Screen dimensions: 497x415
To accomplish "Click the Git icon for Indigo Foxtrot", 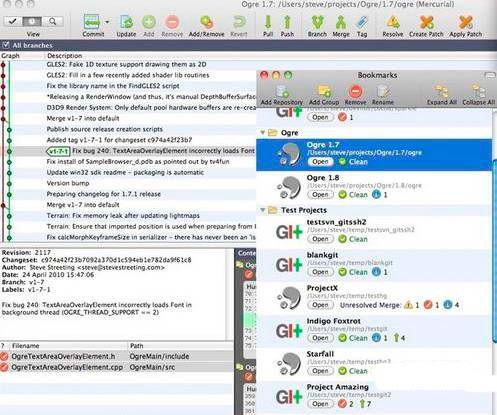I will 289,331.
